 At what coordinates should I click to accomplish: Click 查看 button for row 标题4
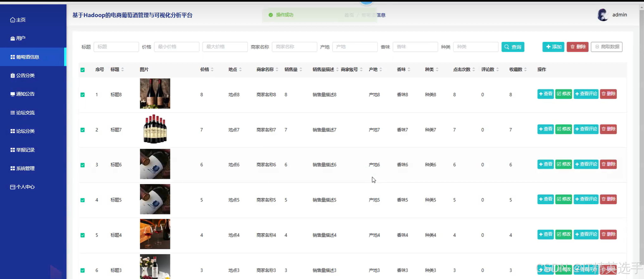[545, 234]
